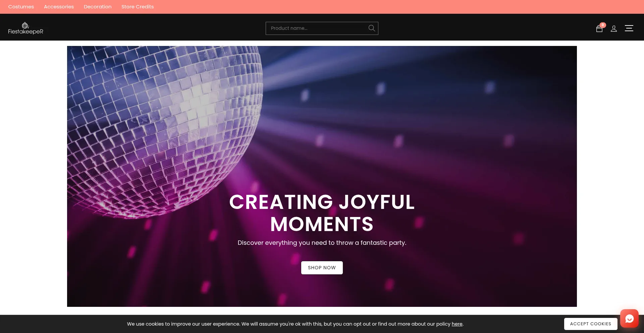Click the user account icon
The image size is (644, 333).
[x=614, y=29]
